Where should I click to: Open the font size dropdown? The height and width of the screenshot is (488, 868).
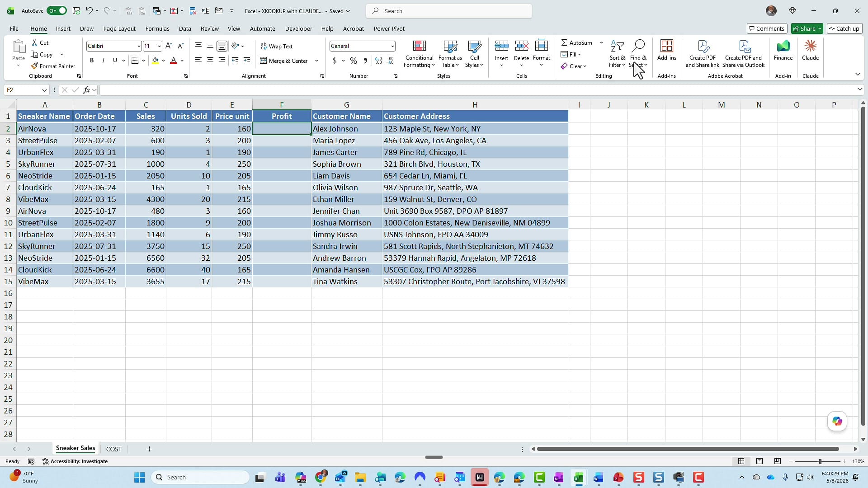pyautogui.click(x=159, y=46)
